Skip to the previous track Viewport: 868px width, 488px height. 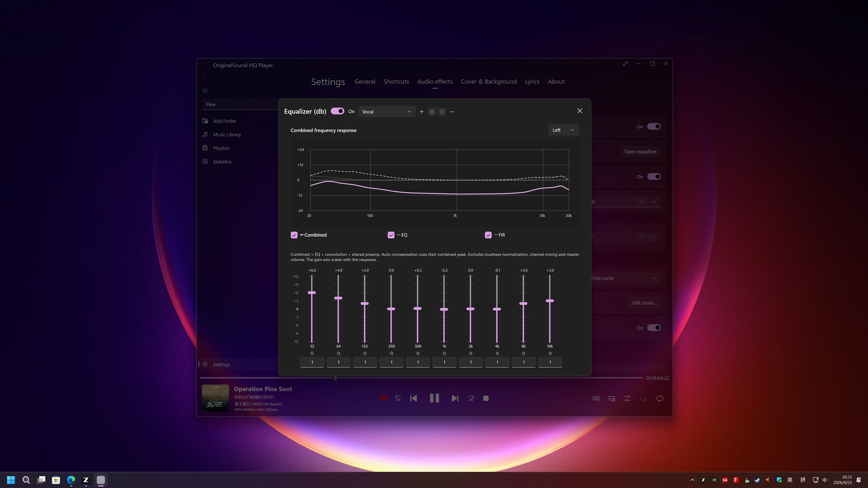coord(414,398)
